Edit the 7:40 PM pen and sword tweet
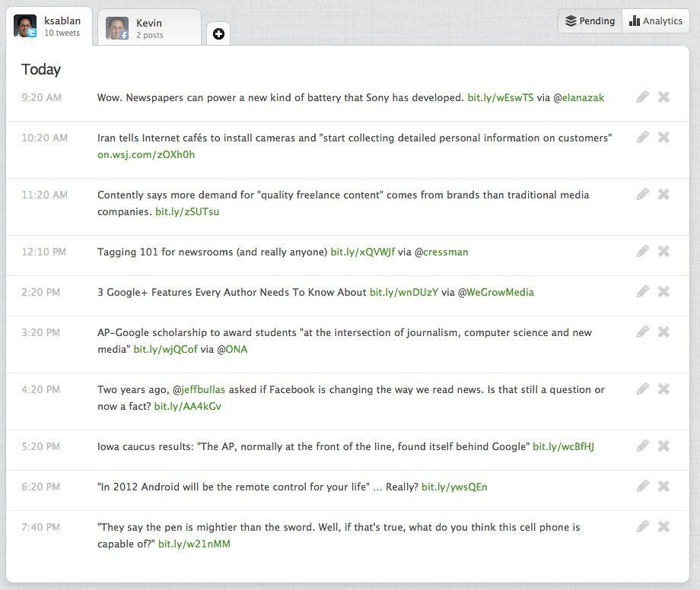Viewport: 700px width, 590px height. point(642,526)
